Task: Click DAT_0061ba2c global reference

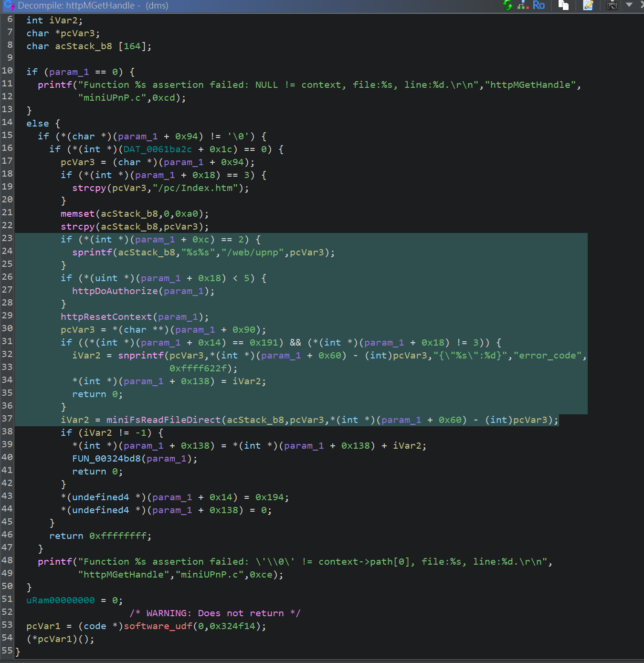Action: 158,149
